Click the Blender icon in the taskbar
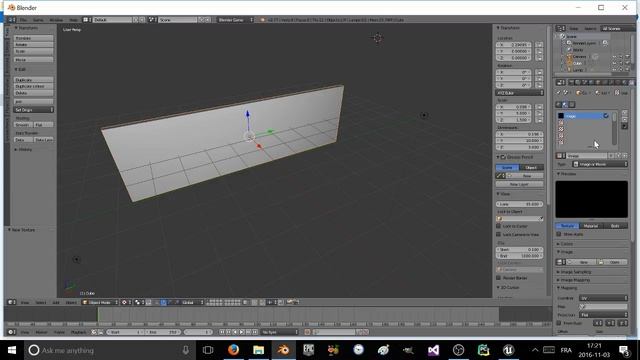 283,350
